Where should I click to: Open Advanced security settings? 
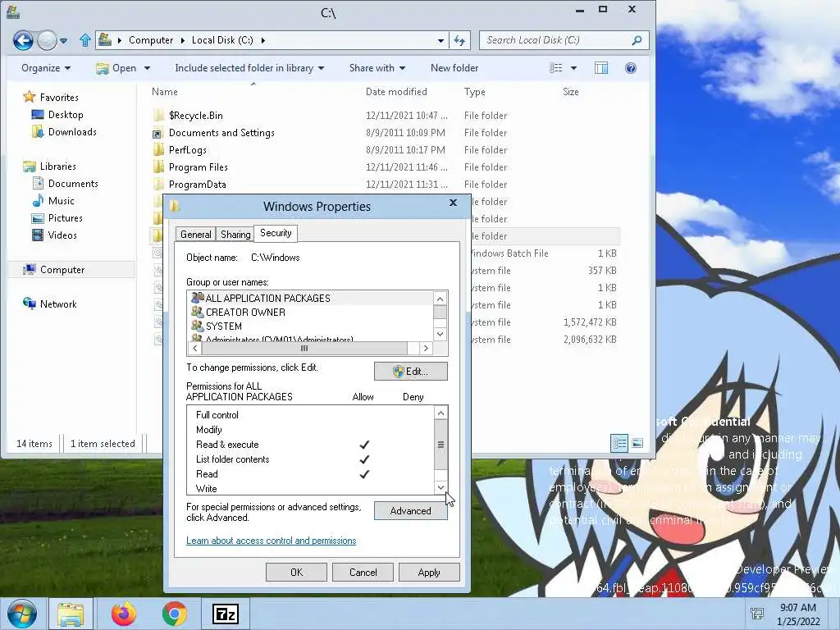(x=410, y=510)
